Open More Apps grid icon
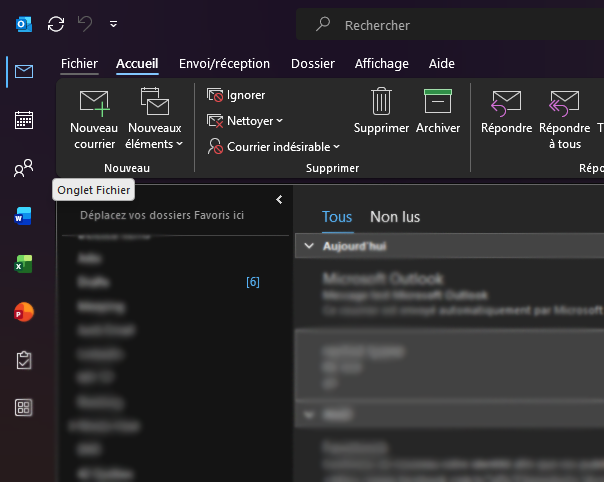 coord(23,408)
